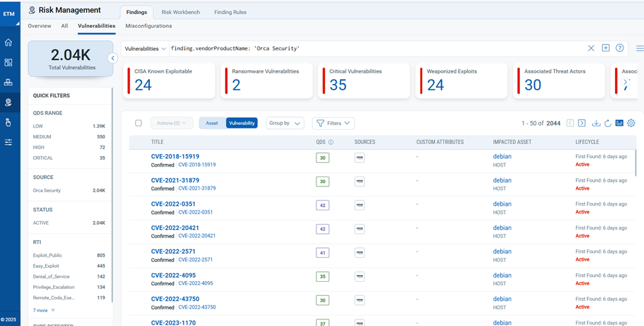Refresh the findings list

608,123
